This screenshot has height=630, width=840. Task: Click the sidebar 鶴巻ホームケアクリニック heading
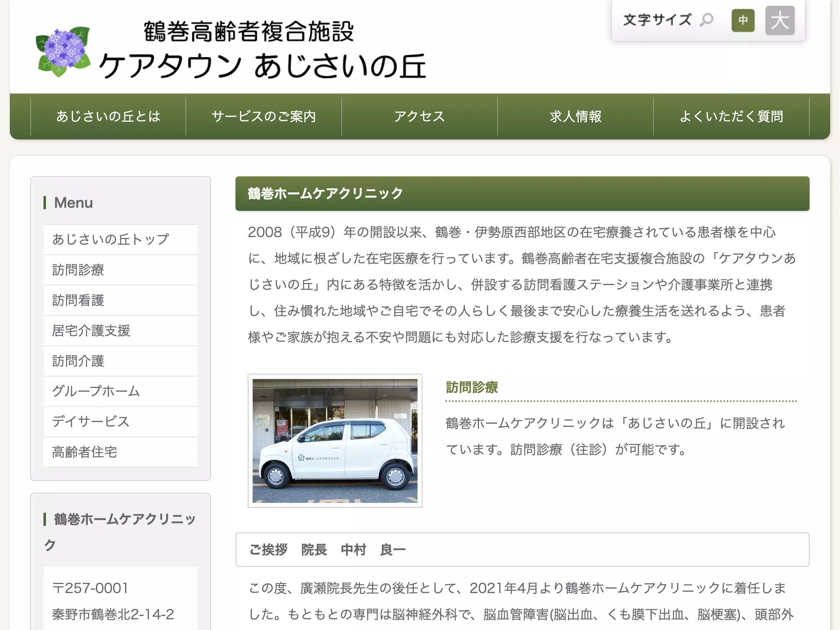pyautogui.click(x=120, y=532)
